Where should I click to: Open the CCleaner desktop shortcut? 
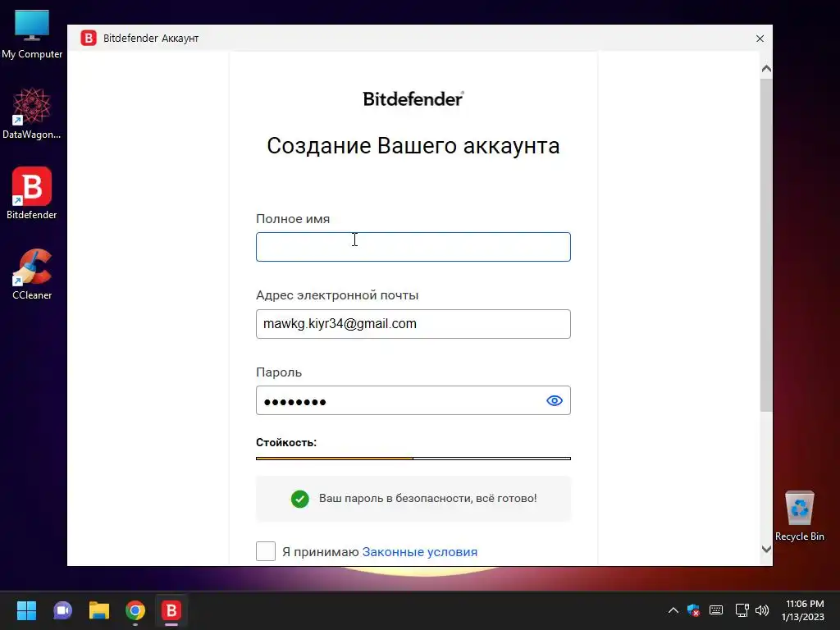32,274
